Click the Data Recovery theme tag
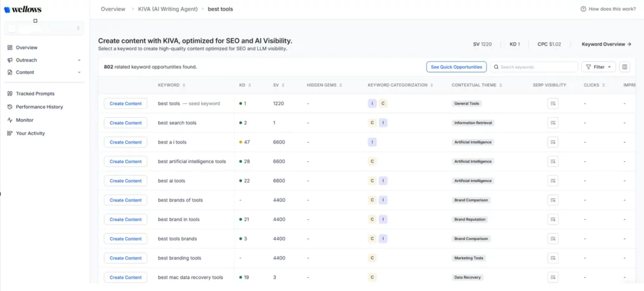The height and width of the screenshot is (291, 644). tap(467, 278)
